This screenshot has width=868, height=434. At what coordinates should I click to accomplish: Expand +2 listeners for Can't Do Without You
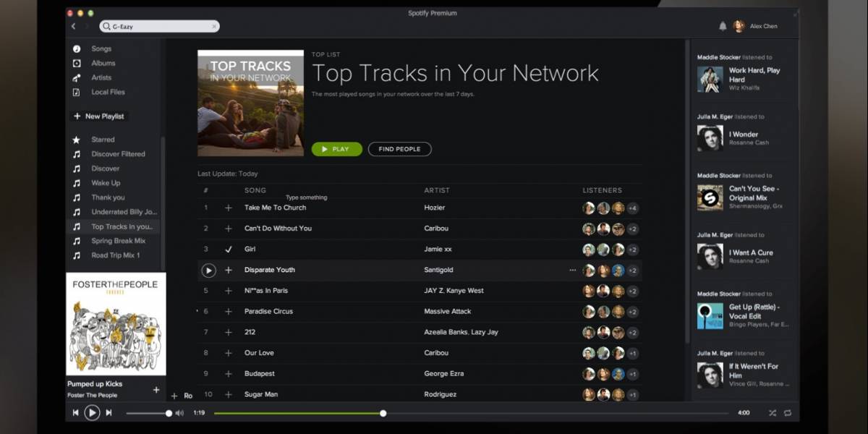point(632,229)
